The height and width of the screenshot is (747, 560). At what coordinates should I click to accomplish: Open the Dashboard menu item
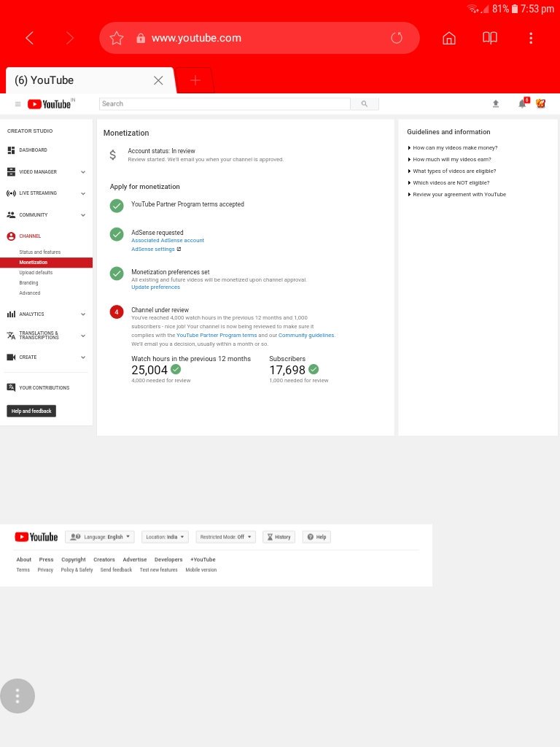[x=33, y=150]
